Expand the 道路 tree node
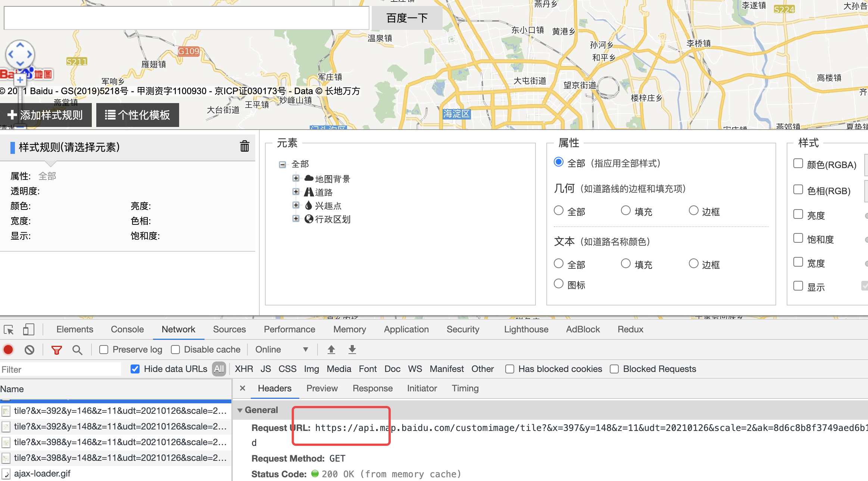 pos(296,192)
